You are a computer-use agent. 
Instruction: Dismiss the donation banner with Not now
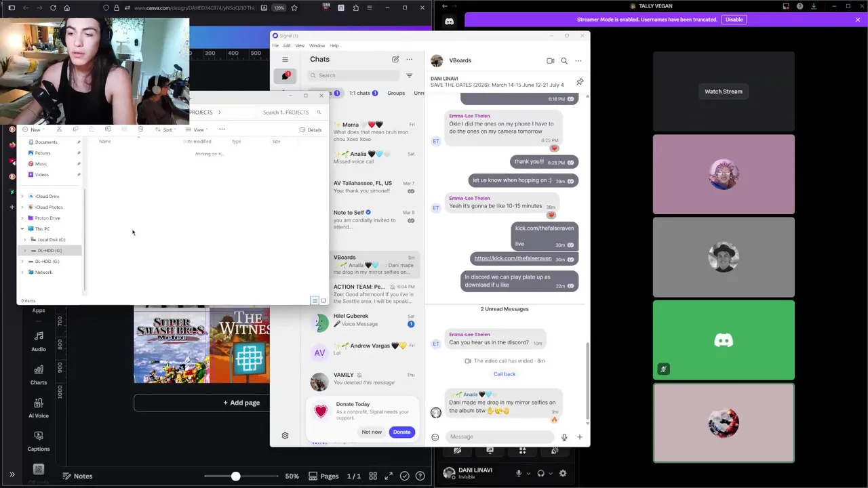click(x=372, y=432)
